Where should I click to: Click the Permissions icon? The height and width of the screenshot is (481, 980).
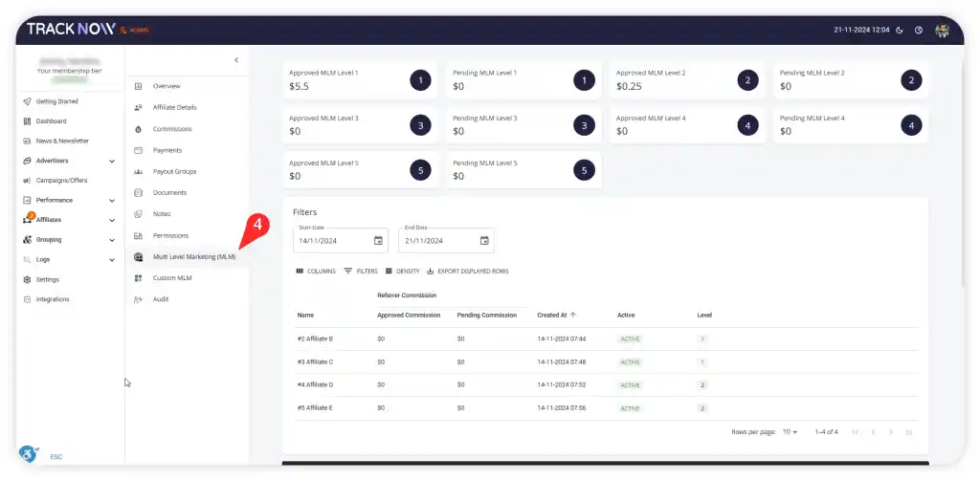point(139,235)
